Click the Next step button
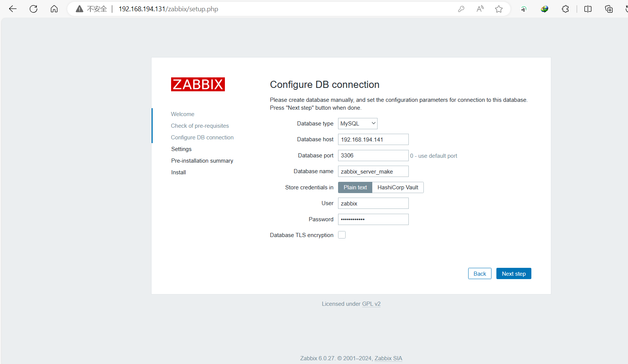This screenshot has width=628, height=364. click(x=514, y=273)
